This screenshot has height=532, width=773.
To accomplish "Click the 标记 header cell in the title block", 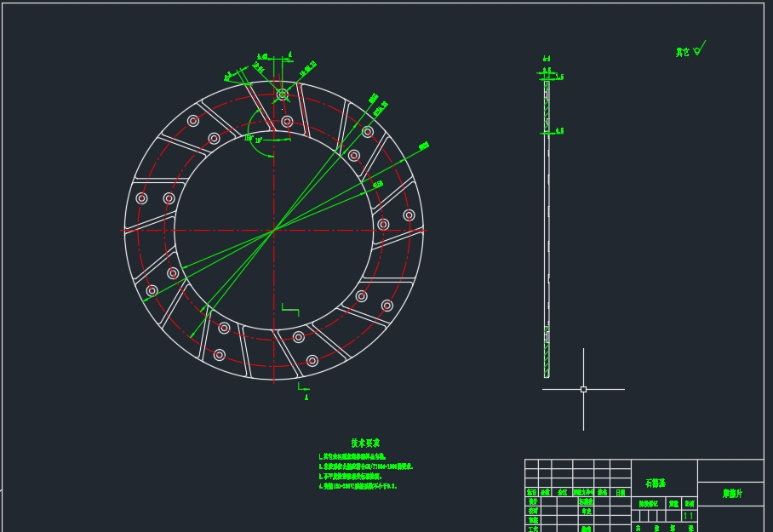I will coord(529,491).
